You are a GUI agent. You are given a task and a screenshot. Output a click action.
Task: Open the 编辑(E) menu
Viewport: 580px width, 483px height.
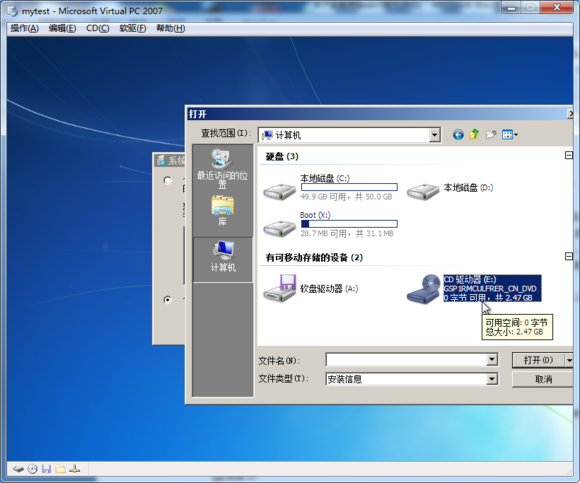click(62, 28)
